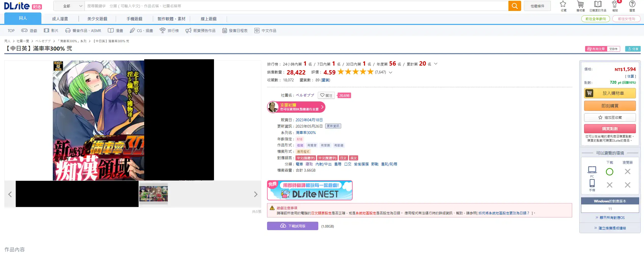644x253 pixels.
Task: Click 下載試用版 trial download button
Action: 292,226
